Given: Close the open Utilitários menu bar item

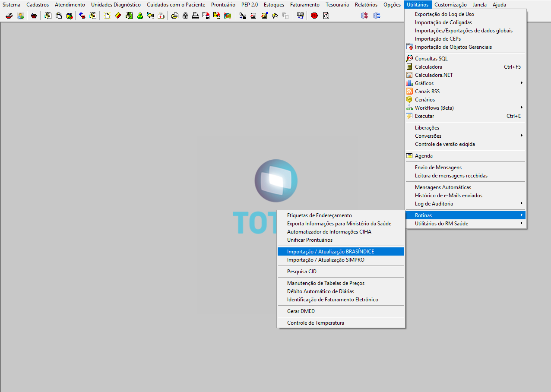Looking at the screenshot, I should point(418,5).
